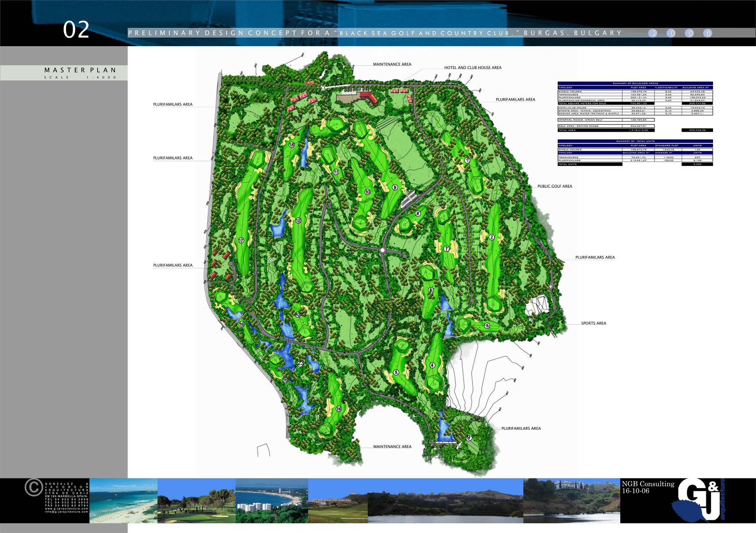
Task: Click the 'HOTEL/CLUB HOUSE' table row
Action: pyautogui.click(x=635, y=107)
